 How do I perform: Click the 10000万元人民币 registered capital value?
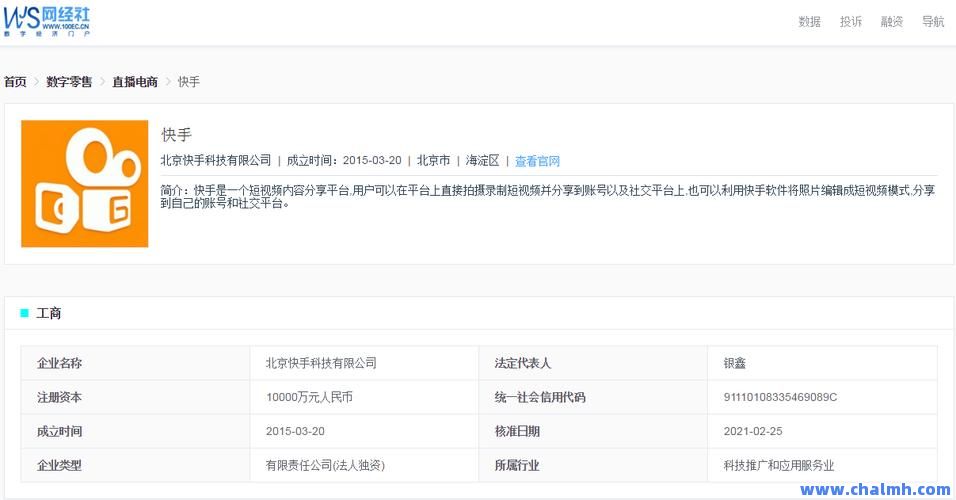pyautogui.click(x=309, y=397)
